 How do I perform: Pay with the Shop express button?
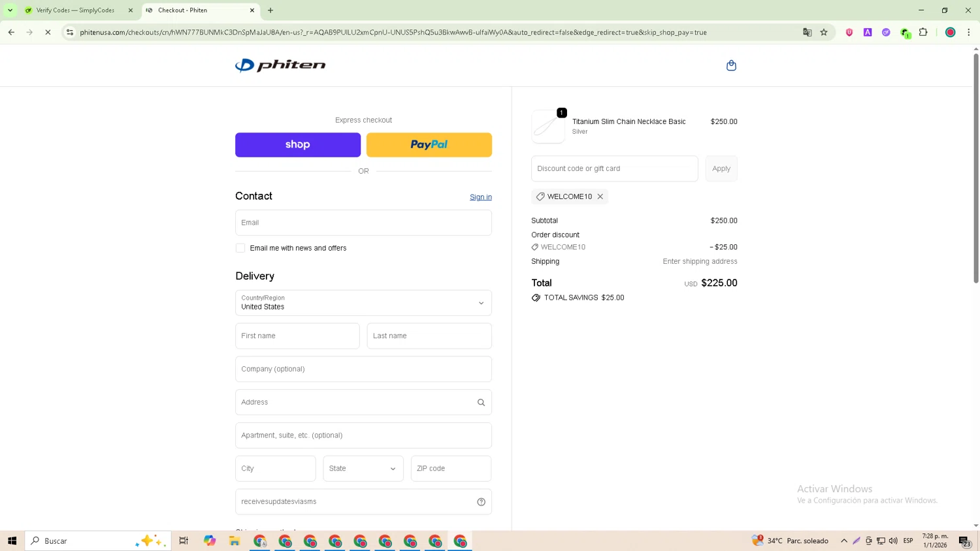(x=298, y=145)
